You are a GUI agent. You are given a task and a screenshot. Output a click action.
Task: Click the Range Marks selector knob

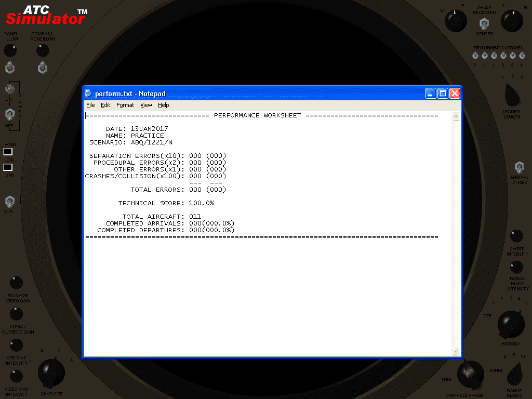click(x=514, y=374)
